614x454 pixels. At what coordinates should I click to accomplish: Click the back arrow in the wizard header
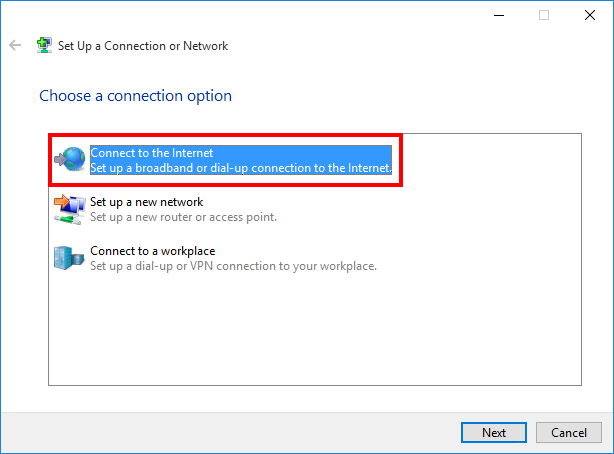[15, 46]
